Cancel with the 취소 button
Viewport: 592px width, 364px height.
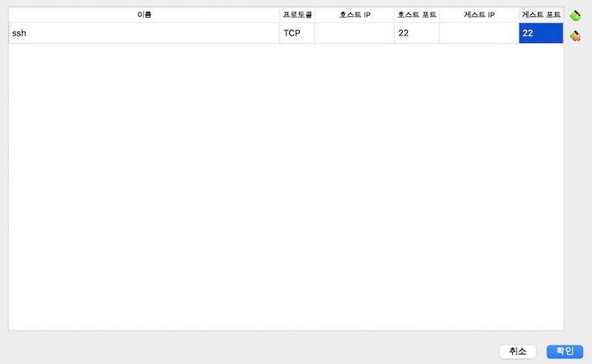tap(517, 351)
